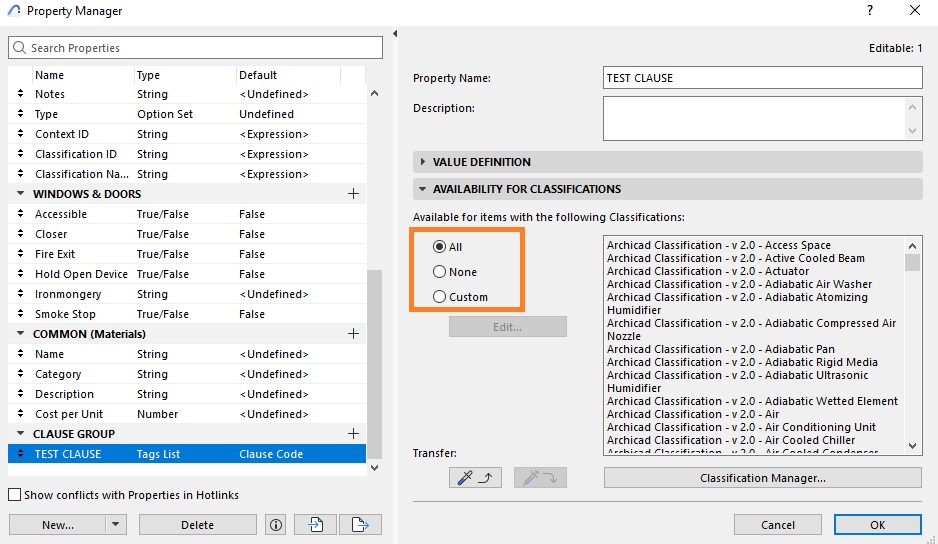Collapse the AVAILABILITY FOR CLASSIFICATIONS section
This screenshot has height=544, width=938.
coord(422,189)
